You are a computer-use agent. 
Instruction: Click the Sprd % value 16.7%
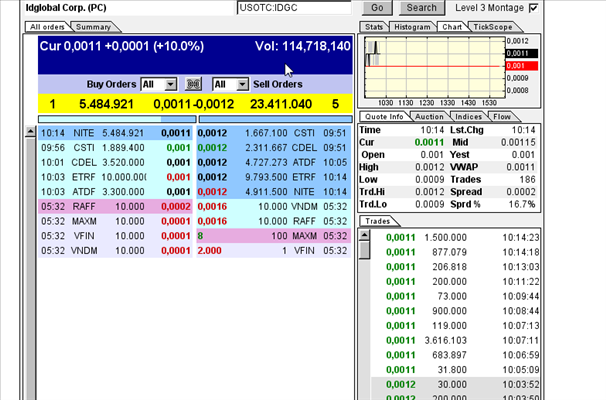(x=522, y=204)
